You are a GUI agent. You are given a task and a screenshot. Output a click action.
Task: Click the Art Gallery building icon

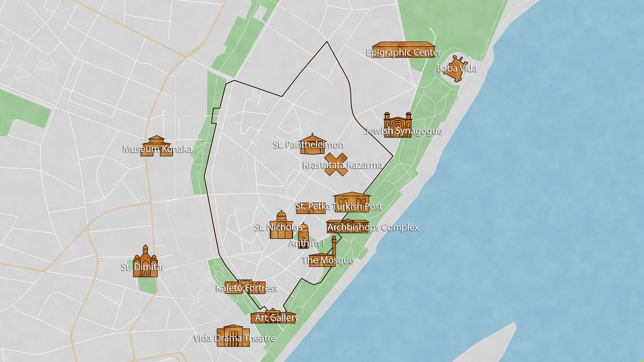(x=274, y=316)
